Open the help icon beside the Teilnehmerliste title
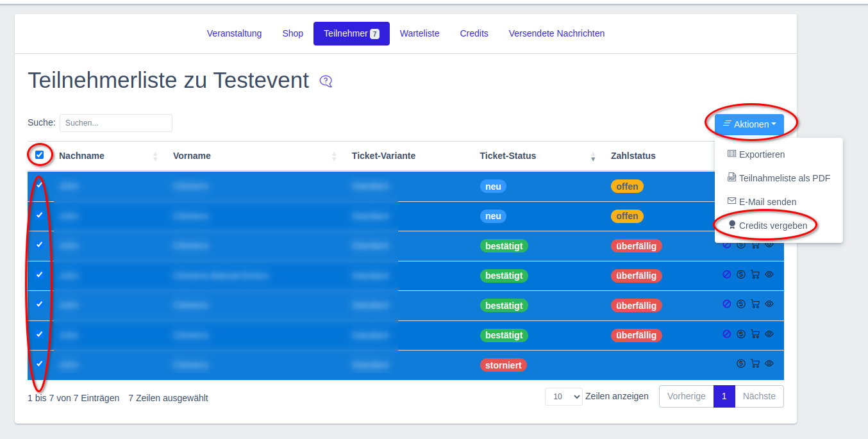 [326, 81]
